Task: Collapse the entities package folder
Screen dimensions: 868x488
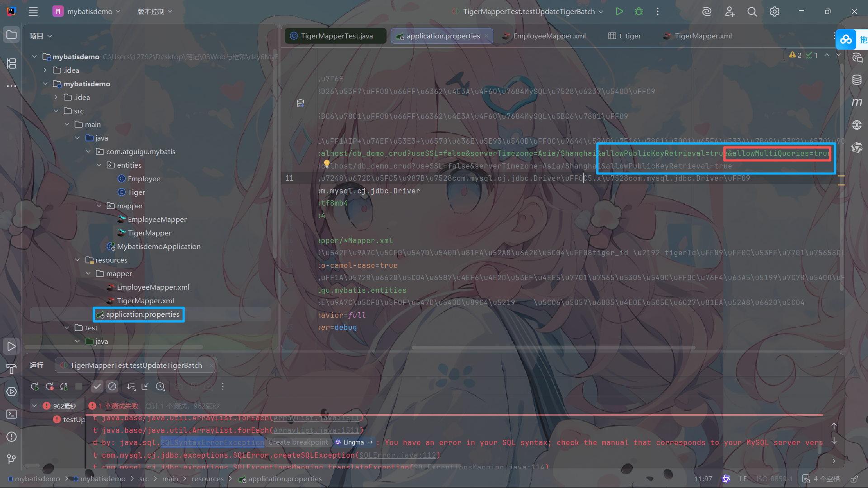Action: click(99, 165)
